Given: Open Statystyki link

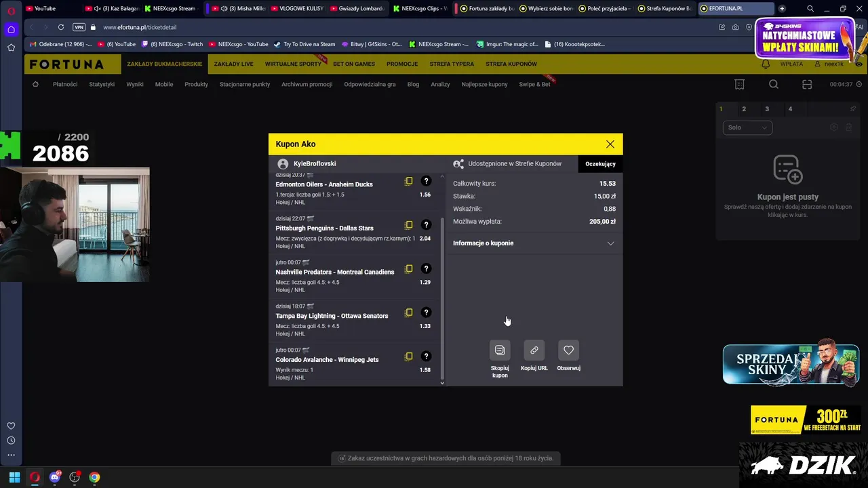Looking at the screenshot, I should [x=102, y=85].
